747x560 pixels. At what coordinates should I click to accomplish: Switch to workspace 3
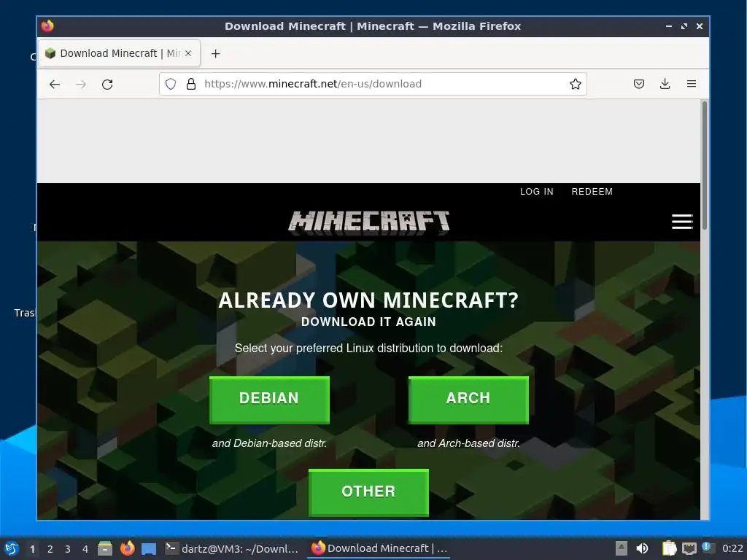click(x=68, y=549)
